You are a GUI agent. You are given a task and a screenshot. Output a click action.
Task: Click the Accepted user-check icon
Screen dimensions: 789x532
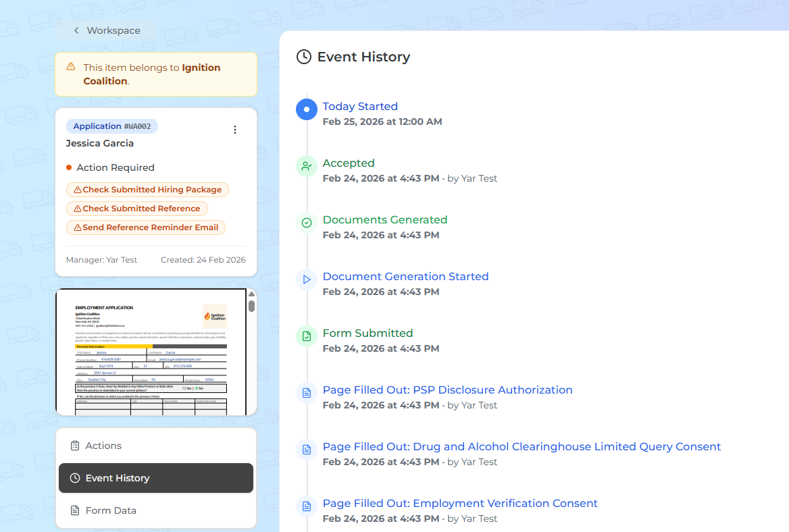(307, 165)
